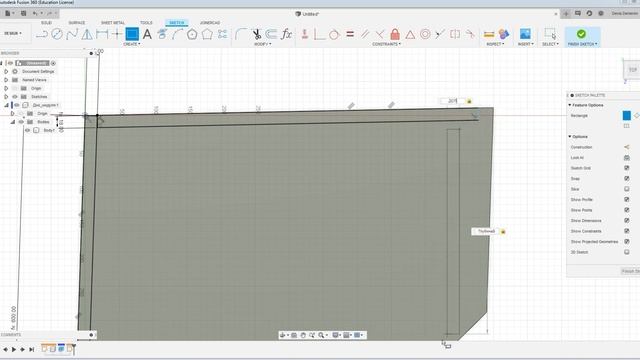Enable the Slice checkbox
This screenshot has width=640, height=360.
point(627,189)
